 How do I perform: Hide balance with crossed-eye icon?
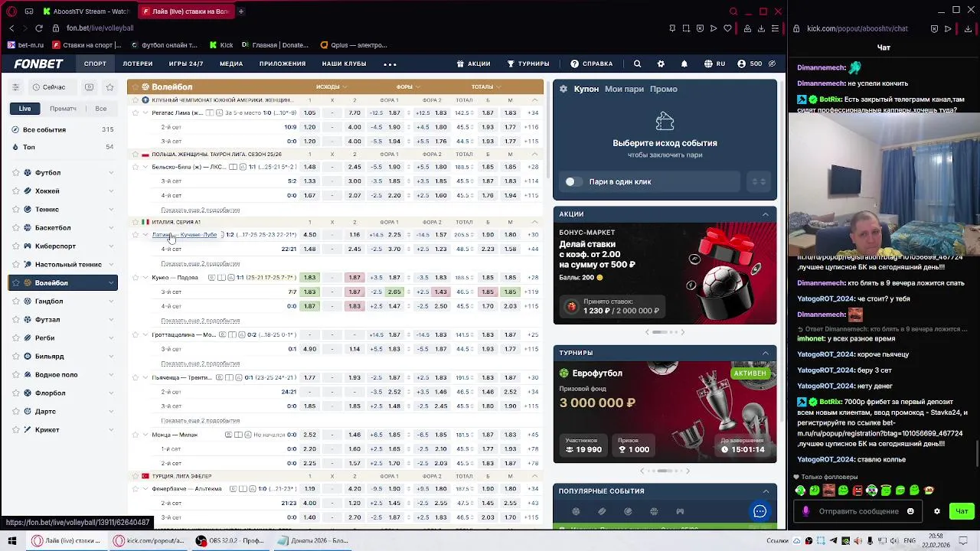(x=772, y=64)
